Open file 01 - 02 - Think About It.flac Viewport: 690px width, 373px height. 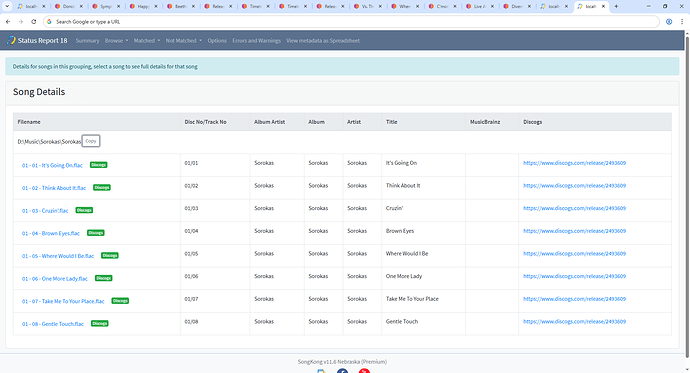pyautogui.click(x=54, y=188)
